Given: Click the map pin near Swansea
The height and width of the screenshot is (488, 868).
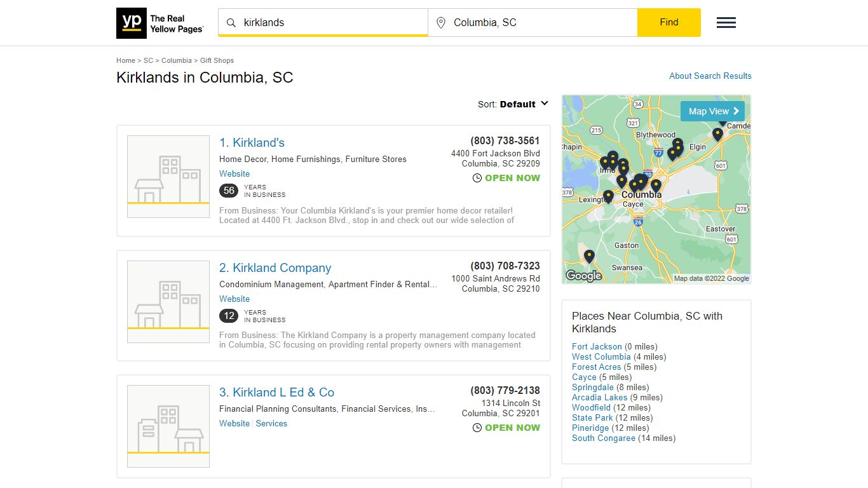Looking at the screenshot, I should pos(589,257).
